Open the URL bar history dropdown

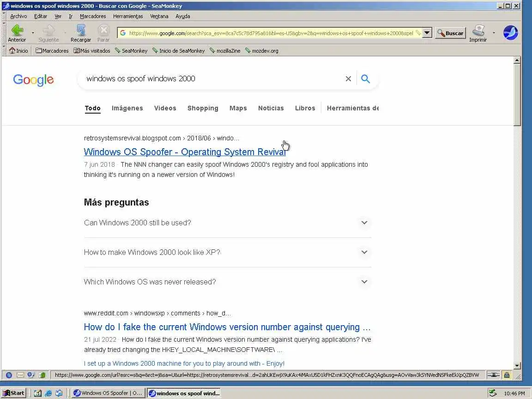pyautogui.click(x=427, y=33)
